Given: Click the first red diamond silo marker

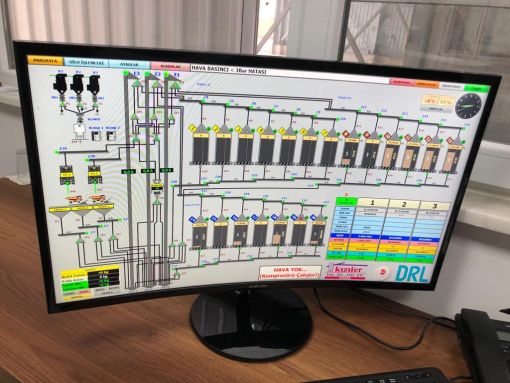Looking at the screenshot, I should coord(346,134).
